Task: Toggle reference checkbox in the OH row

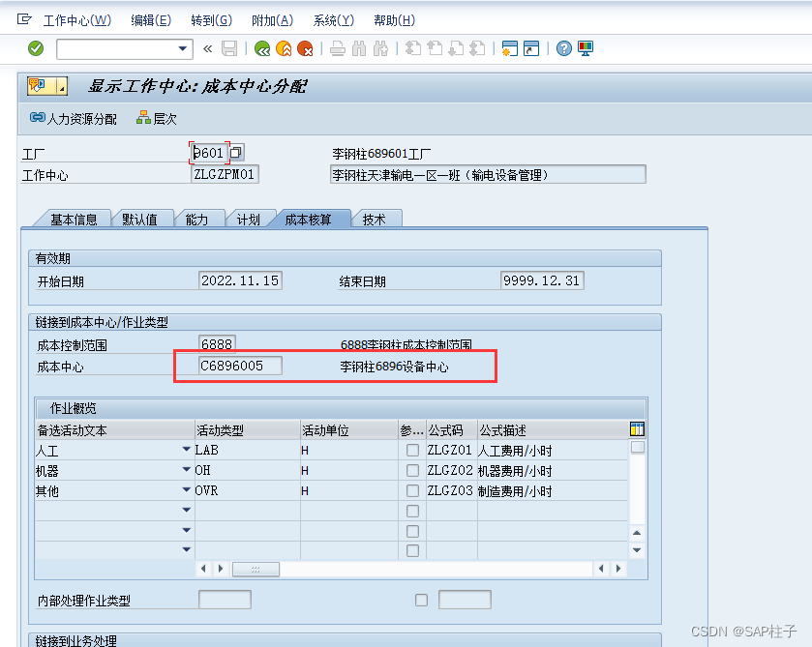Action: [412, 470]
